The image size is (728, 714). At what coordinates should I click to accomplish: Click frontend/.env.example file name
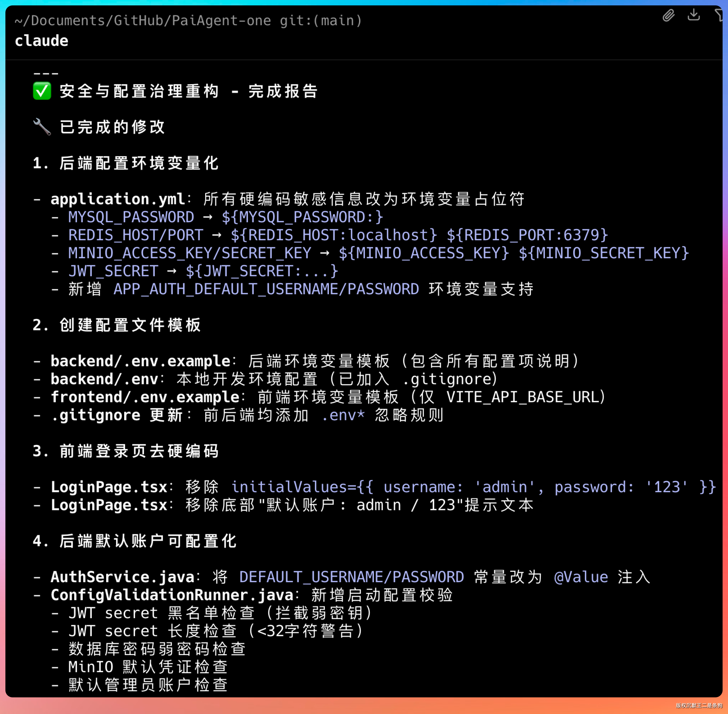coord(145,397)
